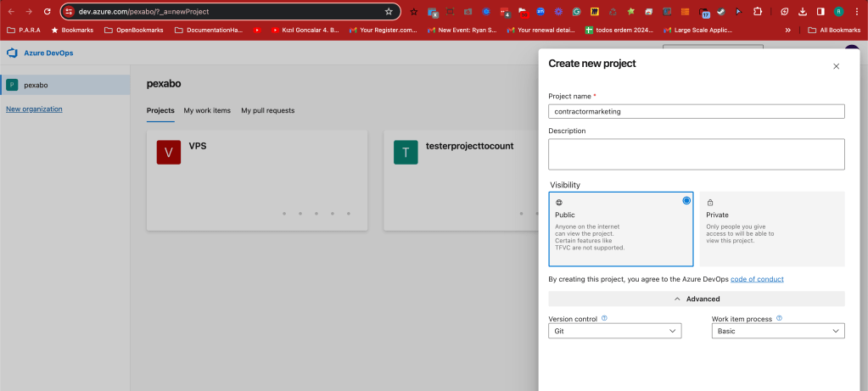This screenshot has height=391, width=868.
Task: Open Your renewal detai... bookmark
Action: [540, 30]
